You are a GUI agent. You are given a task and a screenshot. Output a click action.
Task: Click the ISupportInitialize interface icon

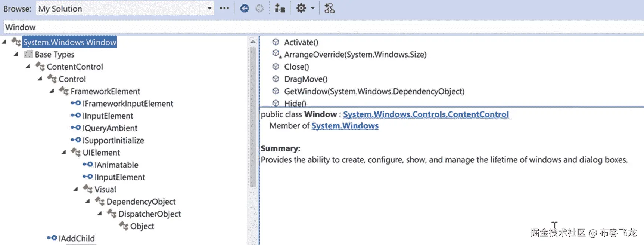[76, 140]
